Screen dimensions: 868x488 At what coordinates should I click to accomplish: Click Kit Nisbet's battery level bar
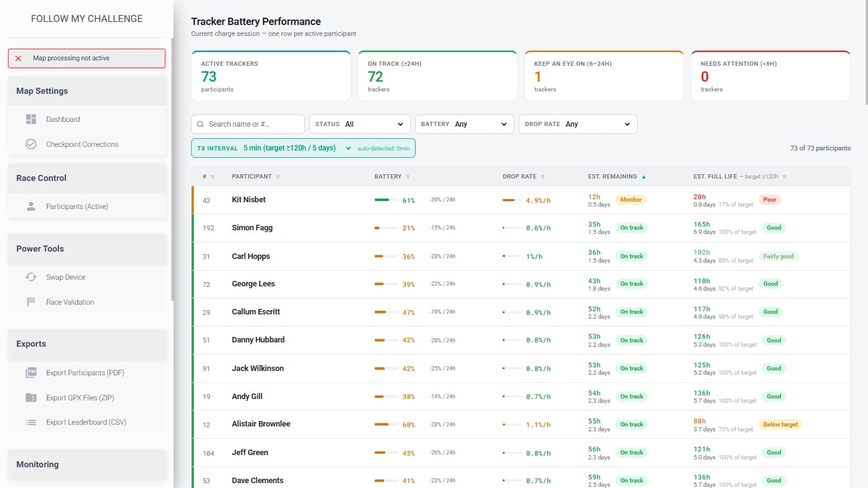tap(386, 200)
